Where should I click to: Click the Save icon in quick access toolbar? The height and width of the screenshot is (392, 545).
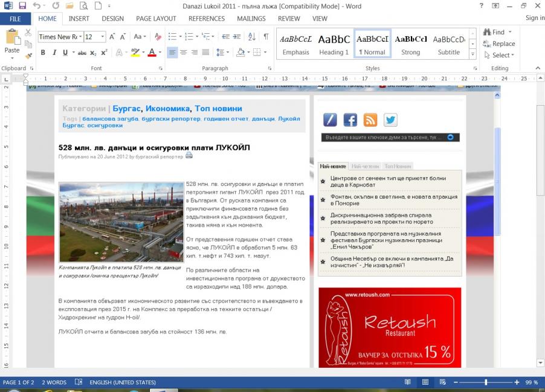[22, 5]
